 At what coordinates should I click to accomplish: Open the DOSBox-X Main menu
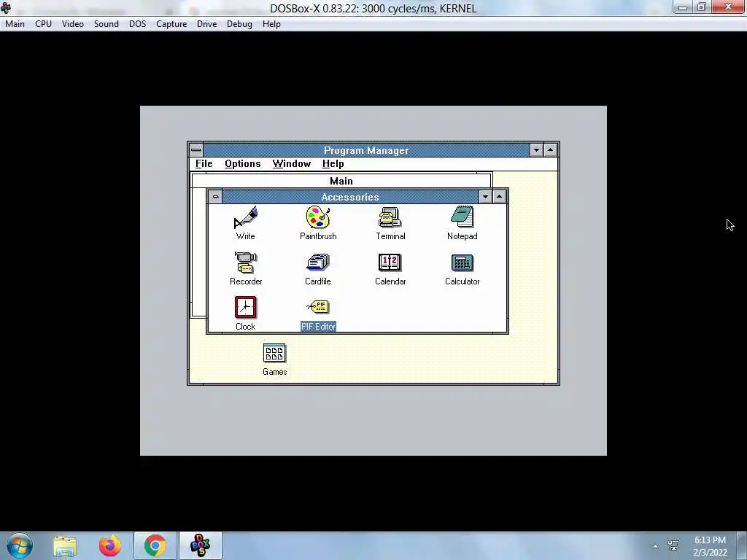15,24
